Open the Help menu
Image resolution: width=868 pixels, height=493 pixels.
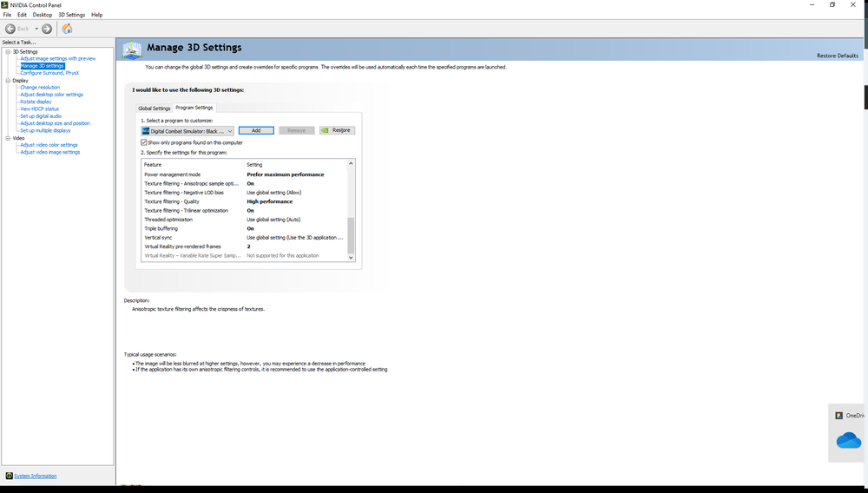click(97, 15)
